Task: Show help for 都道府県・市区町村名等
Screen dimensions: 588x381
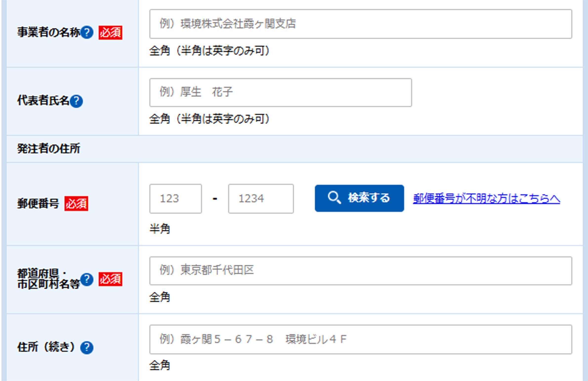Action: [87, 279]
